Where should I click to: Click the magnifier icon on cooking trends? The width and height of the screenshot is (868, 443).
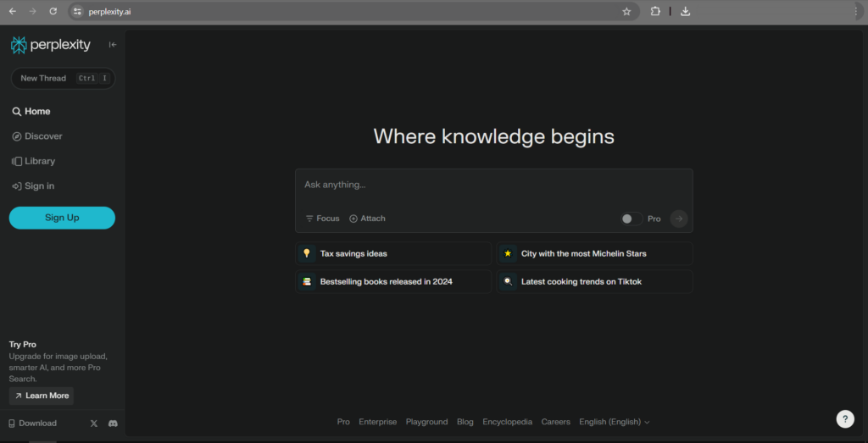coord(508,281)
